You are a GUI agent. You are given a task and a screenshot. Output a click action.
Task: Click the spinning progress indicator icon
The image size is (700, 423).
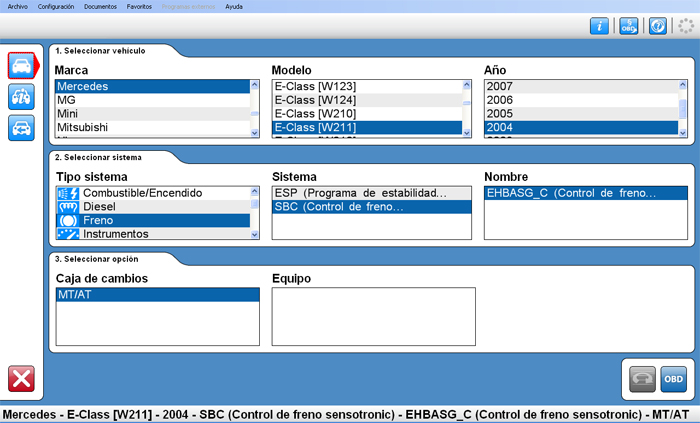[x=686, y=26]
